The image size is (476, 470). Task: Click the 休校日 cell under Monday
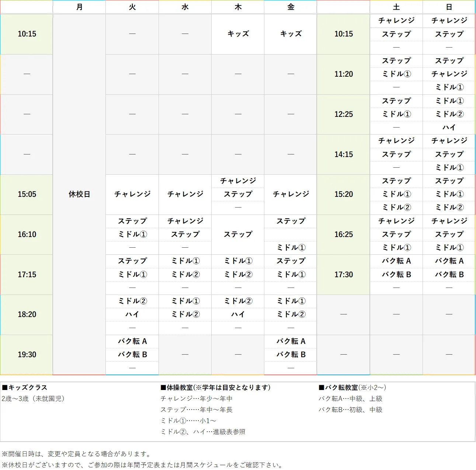click(79, 194)
